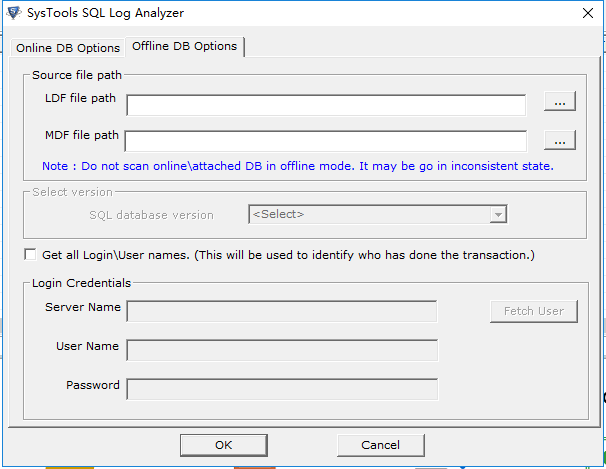Enable Get all Login\User names checkbox
The height and width of the screenshot is (469, 606).
tap(30, 255)
